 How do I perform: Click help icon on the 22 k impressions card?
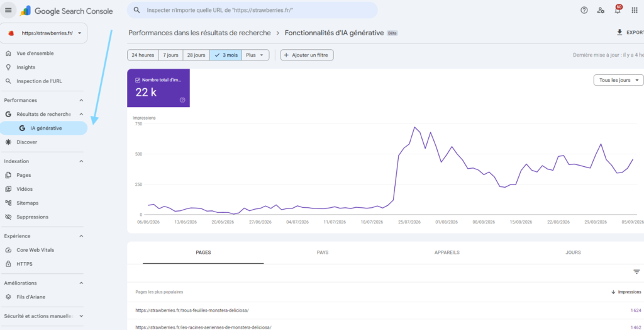pos(182,100)
